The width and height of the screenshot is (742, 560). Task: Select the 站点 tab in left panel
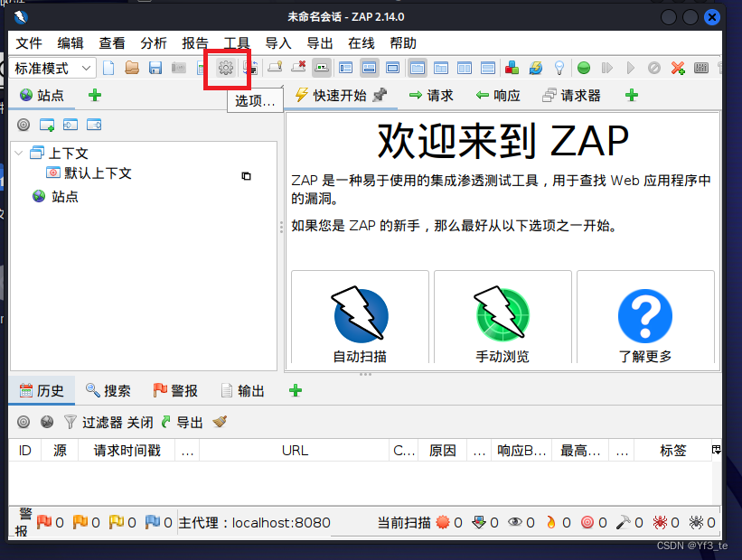coord(42,96)
